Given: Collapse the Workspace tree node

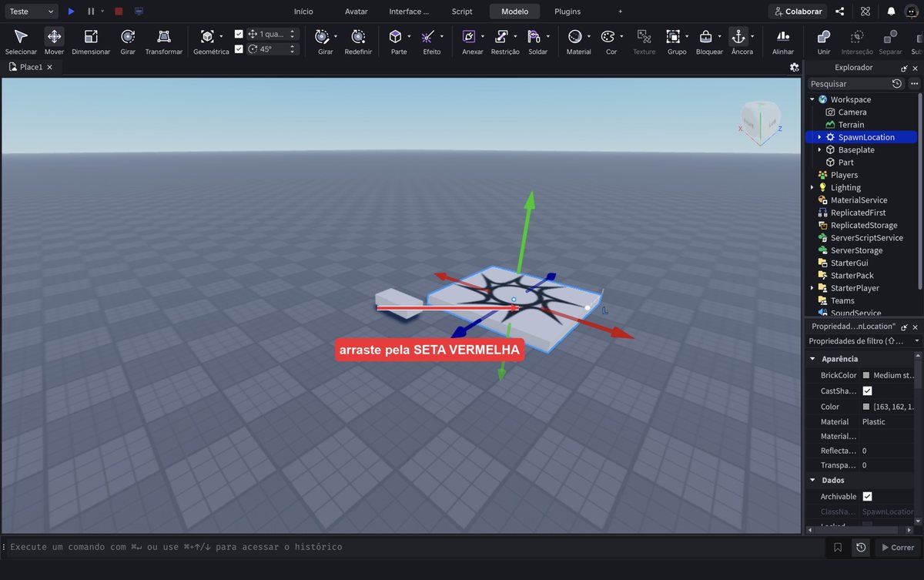Looking at the screenshot, I should tap(812, 99).
